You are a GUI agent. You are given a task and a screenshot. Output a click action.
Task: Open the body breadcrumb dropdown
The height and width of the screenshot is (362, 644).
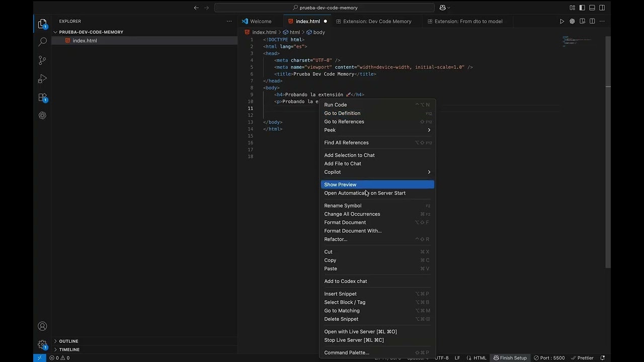coord(316,32)
